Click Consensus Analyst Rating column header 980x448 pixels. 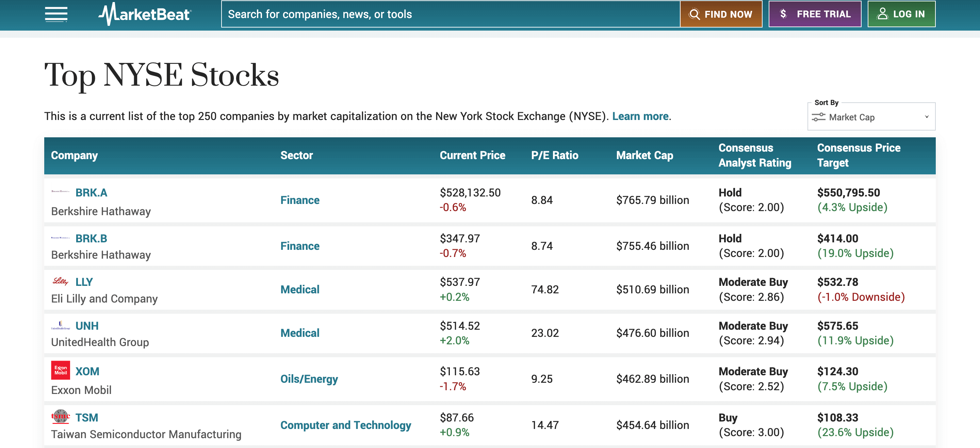click(755, 155)
